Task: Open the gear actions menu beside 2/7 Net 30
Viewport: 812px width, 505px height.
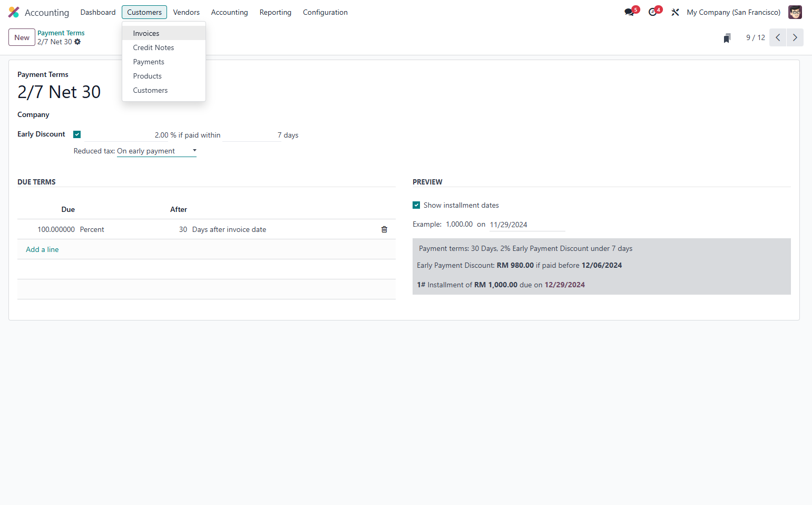Action: 77,42
